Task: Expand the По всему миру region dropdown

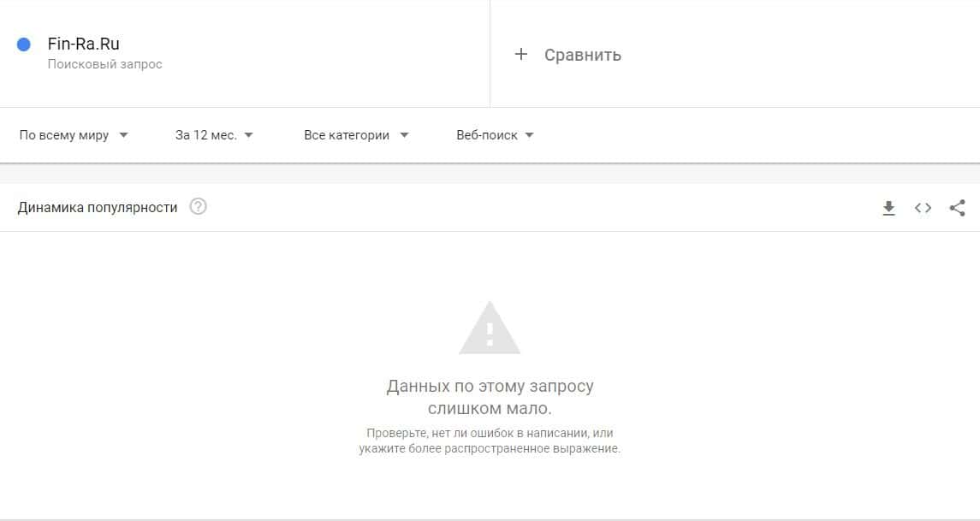Action: [74, 135]
